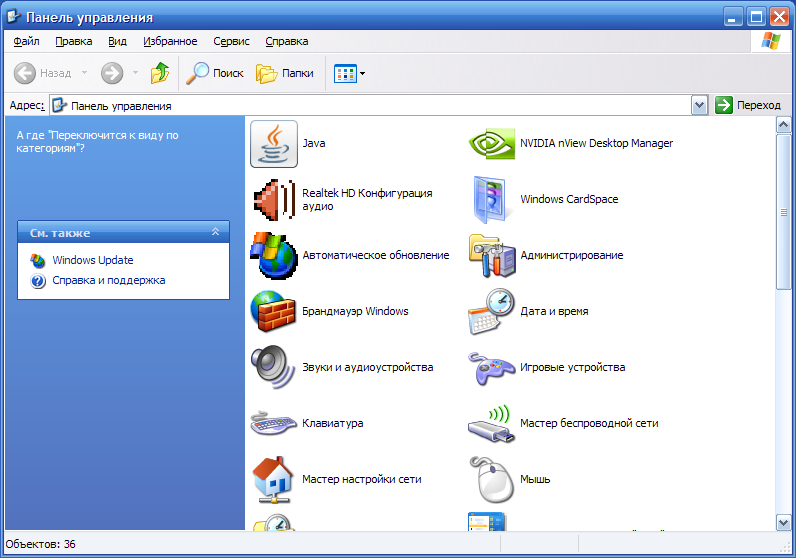Open the Дата и время clock icon
The height and width of the screenshot is (558, 796).
click(491, 311)
